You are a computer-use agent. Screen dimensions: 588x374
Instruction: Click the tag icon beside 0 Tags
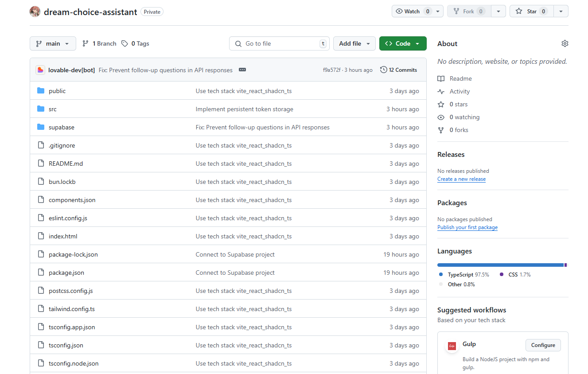pos(125,43)
